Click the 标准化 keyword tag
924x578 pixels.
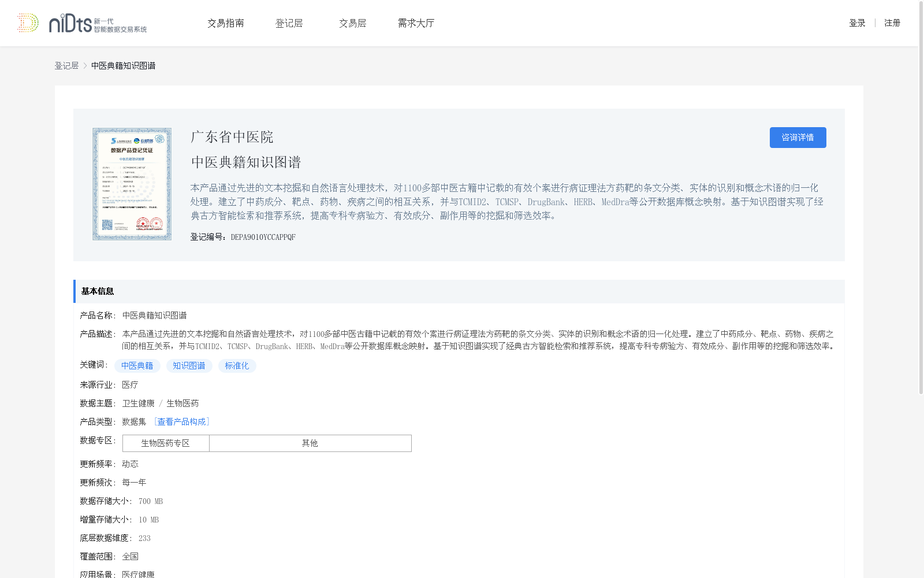tap(237, 366)
